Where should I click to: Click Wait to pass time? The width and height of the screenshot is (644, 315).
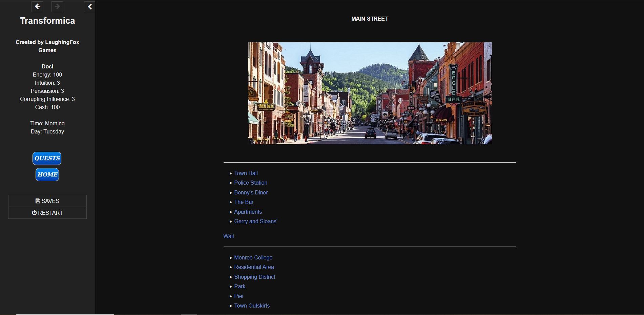[229, 236]
